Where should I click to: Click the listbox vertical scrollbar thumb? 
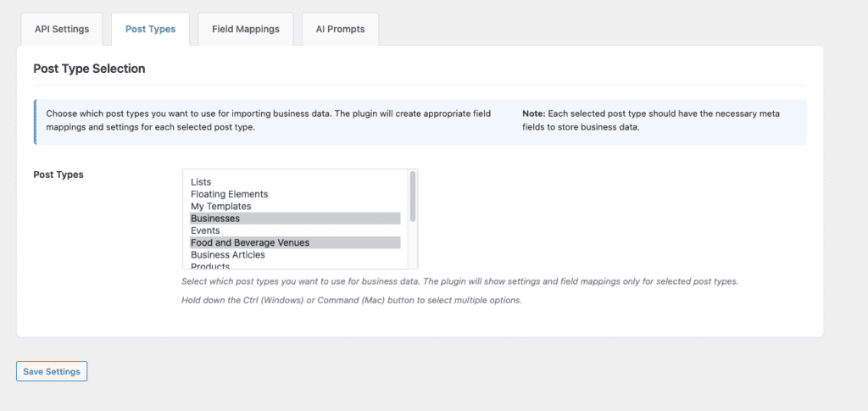click(413, 196)
